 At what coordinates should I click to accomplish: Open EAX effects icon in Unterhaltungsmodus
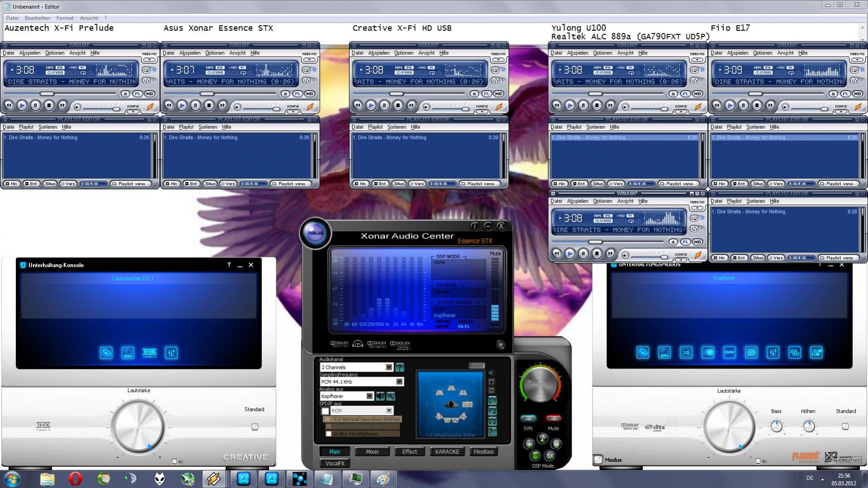click(664, 352)
